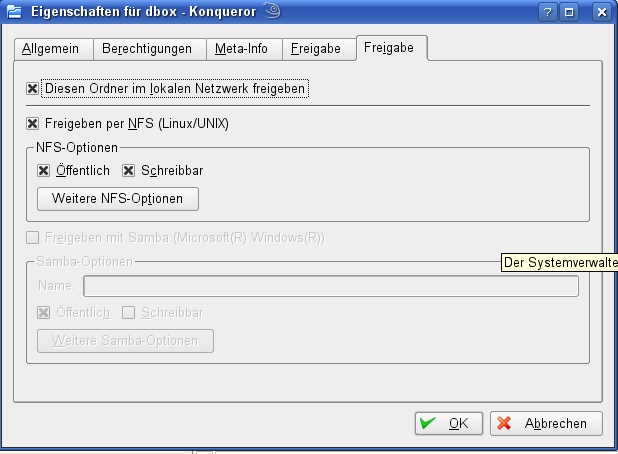Viewport: 618px width, 454px height.
Task: Cancel with the Abbrechen button
Action: tap(546, 423)
